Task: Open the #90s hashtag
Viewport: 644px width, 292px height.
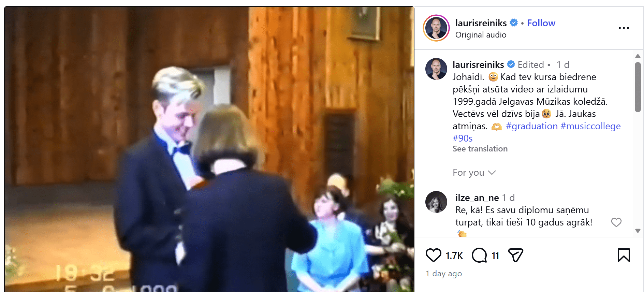Action: [x=463, y=138]
